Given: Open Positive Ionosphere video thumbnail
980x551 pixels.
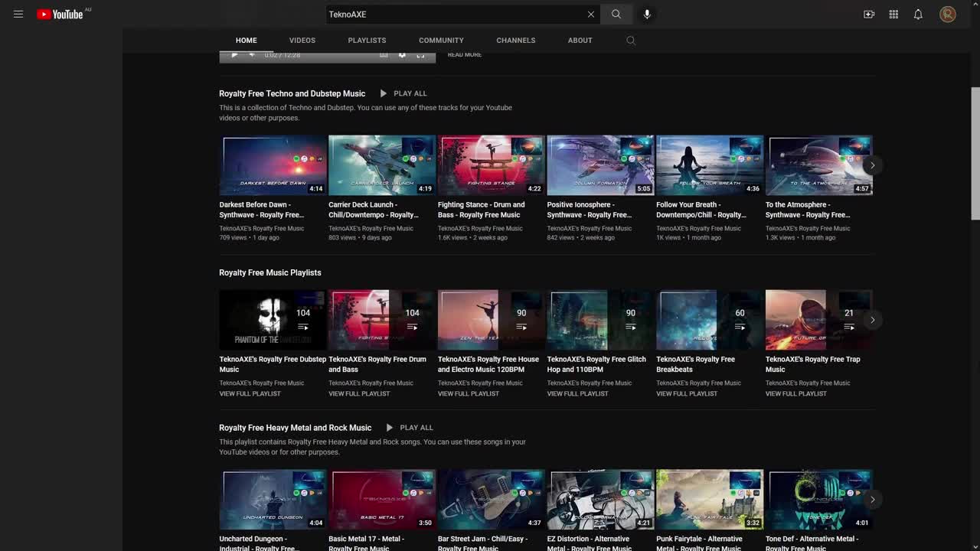Looking at the screenshot, I should coord(600,165).
